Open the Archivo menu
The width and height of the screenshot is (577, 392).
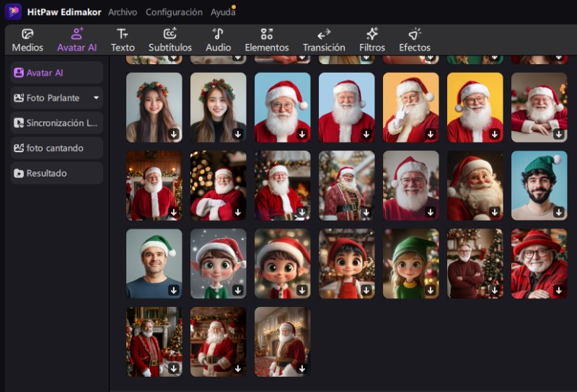123,12
